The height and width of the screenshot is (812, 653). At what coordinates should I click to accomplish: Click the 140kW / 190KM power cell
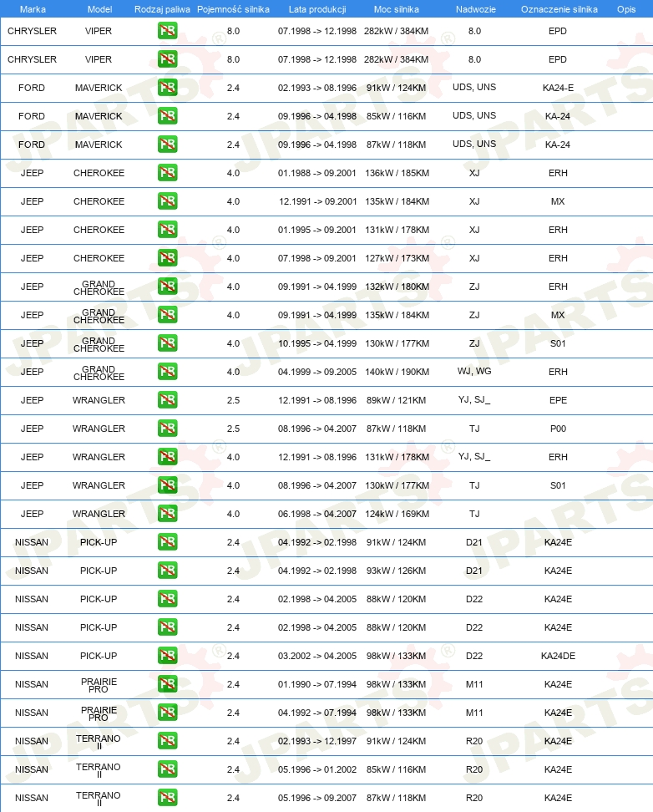pos(397,371)
